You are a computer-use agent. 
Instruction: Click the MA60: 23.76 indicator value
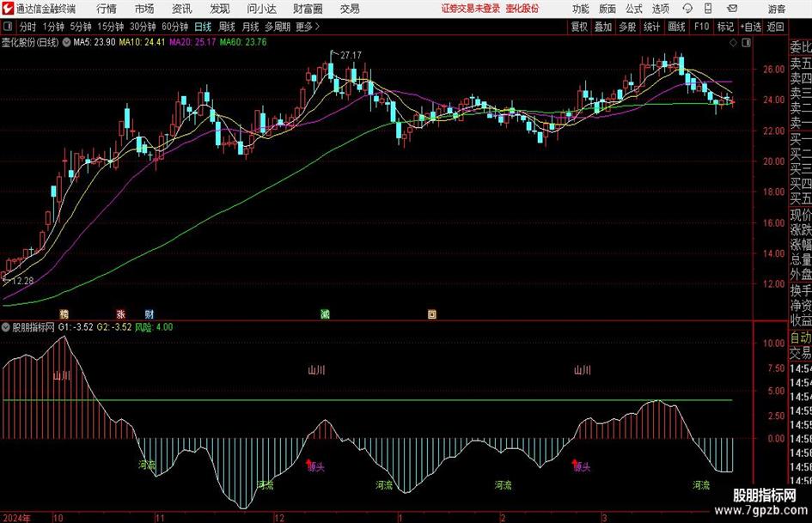243,42
